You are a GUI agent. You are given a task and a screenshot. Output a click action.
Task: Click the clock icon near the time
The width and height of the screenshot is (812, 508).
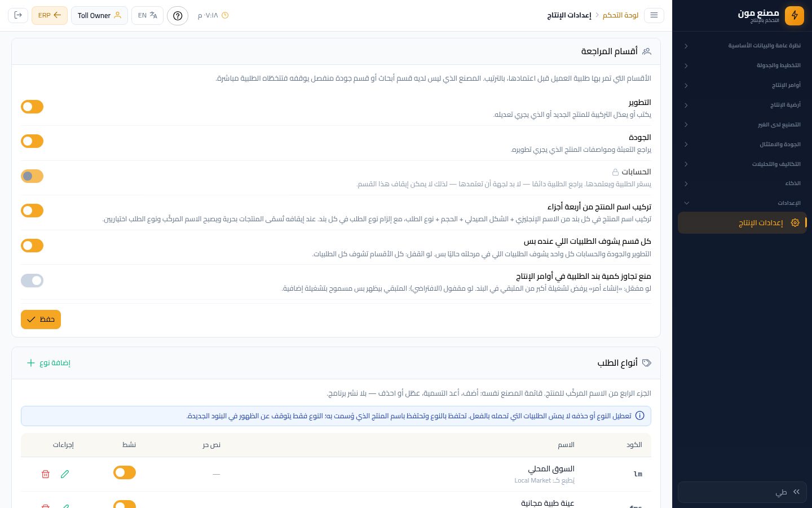pos(225,15)
